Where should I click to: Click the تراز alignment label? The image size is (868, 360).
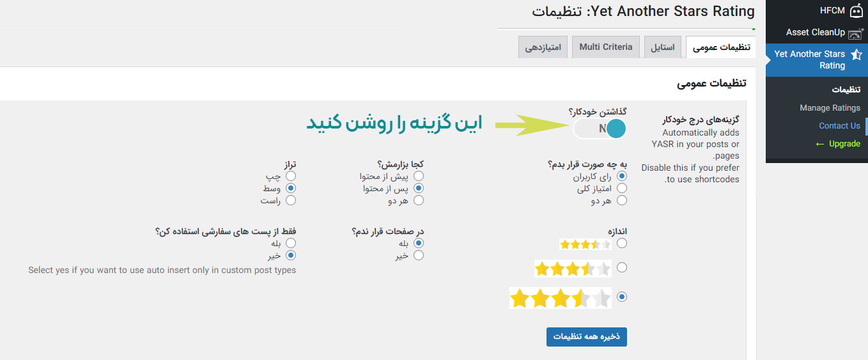click(x=290, y=164)
